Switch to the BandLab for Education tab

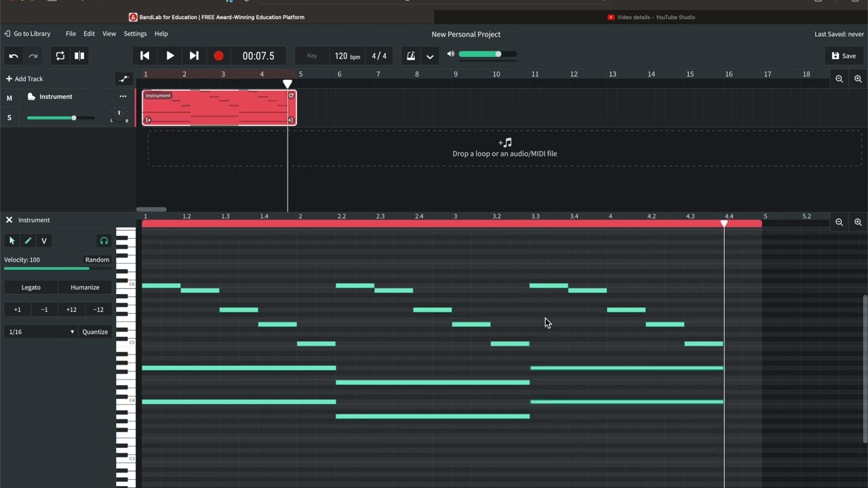(x=217, y=17)
